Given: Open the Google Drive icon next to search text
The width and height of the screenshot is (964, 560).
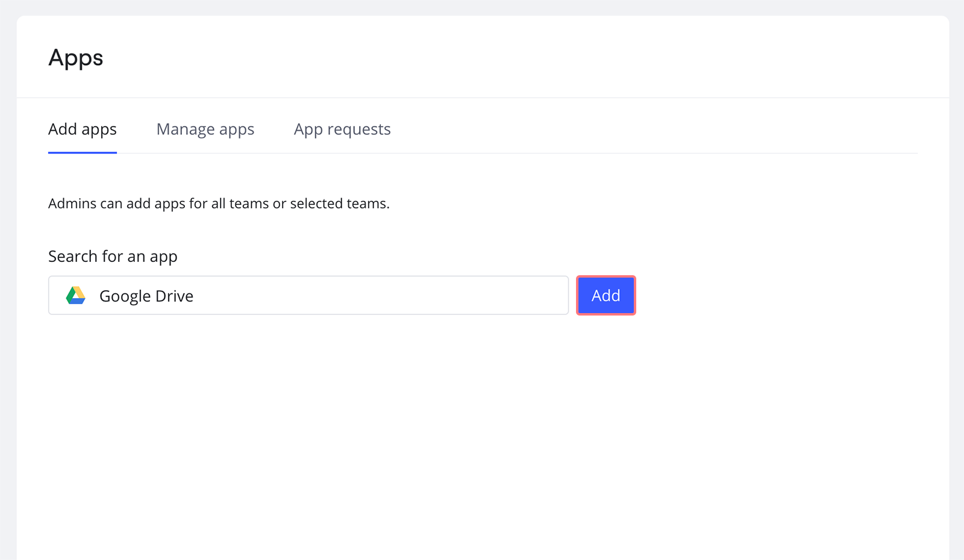Looking at the screenshot, I should tap(75, 295).
